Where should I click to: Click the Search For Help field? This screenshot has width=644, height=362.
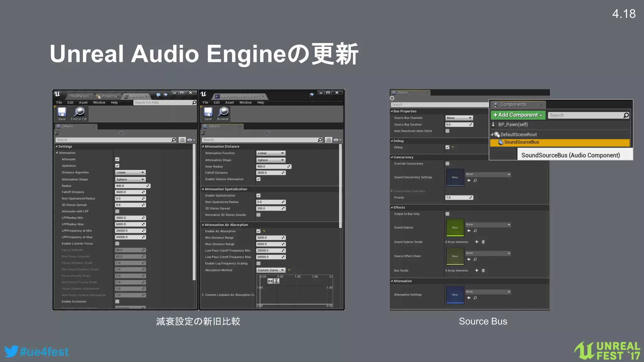(165, 102)
